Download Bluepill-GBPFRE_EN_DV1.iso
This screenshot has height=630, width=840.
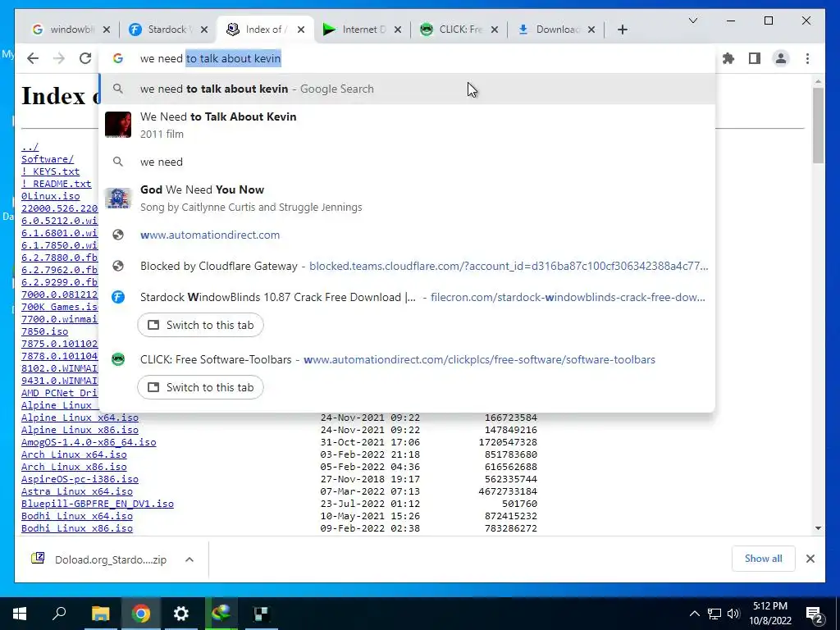coord(98,504)
